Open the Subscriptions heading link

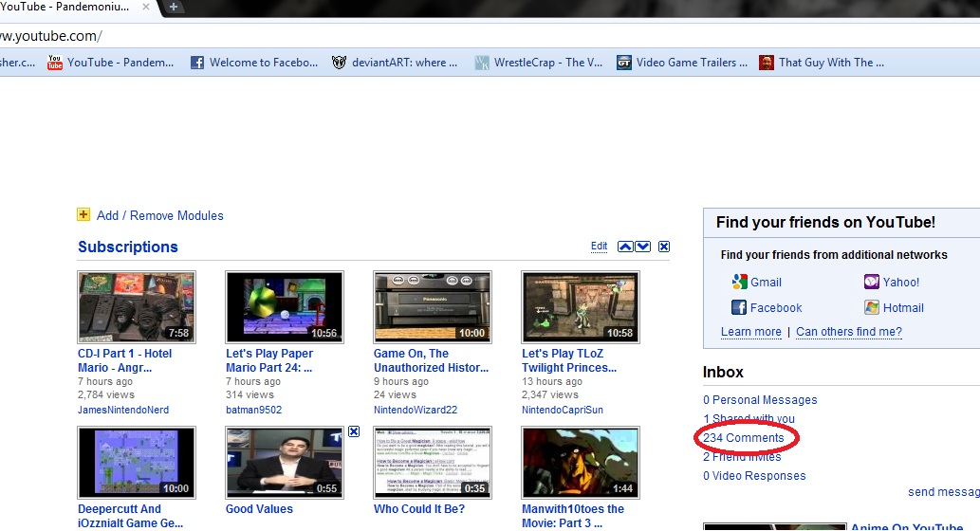click(x=127, y=247)
